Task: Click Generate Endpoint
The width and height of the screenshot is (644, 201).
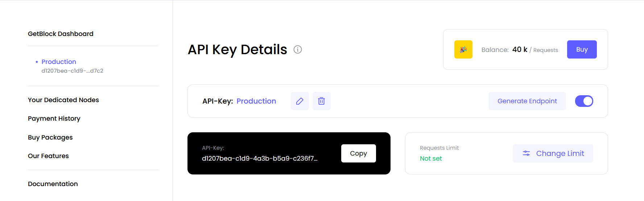Action: [527, 101]
